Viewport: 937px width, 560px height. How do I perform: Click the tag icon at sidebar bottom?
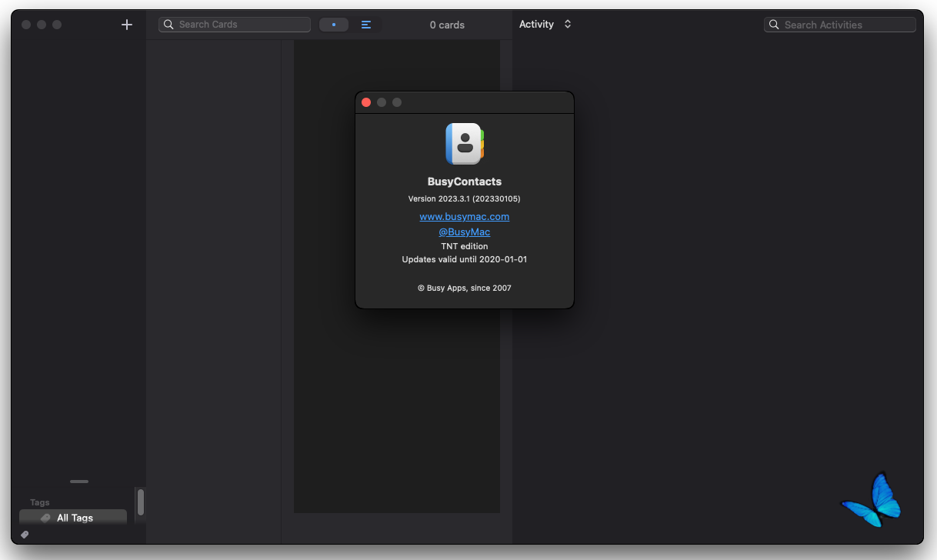click(x=25, y=534)
